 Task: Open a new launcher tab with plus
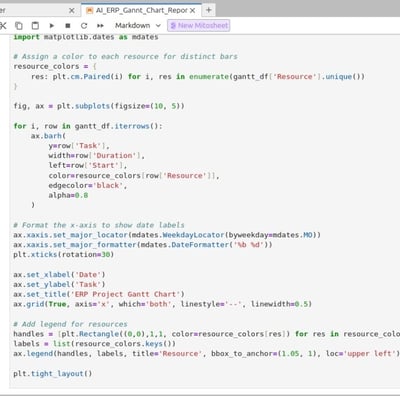209,10
